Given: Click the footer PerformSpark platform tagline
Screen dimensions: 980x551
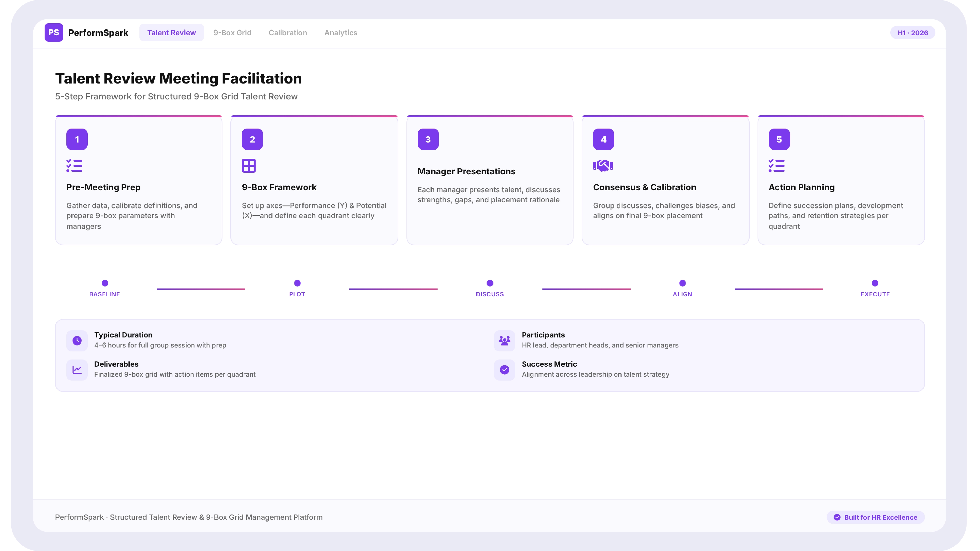Looking at the screenshot, I should 189,517.
